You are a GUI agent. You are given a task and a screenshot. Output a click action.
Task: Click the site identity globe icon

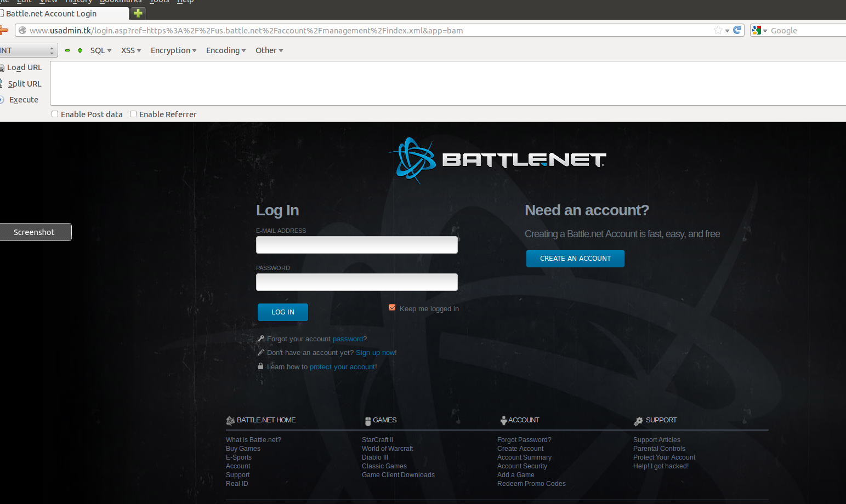point(22,31)
